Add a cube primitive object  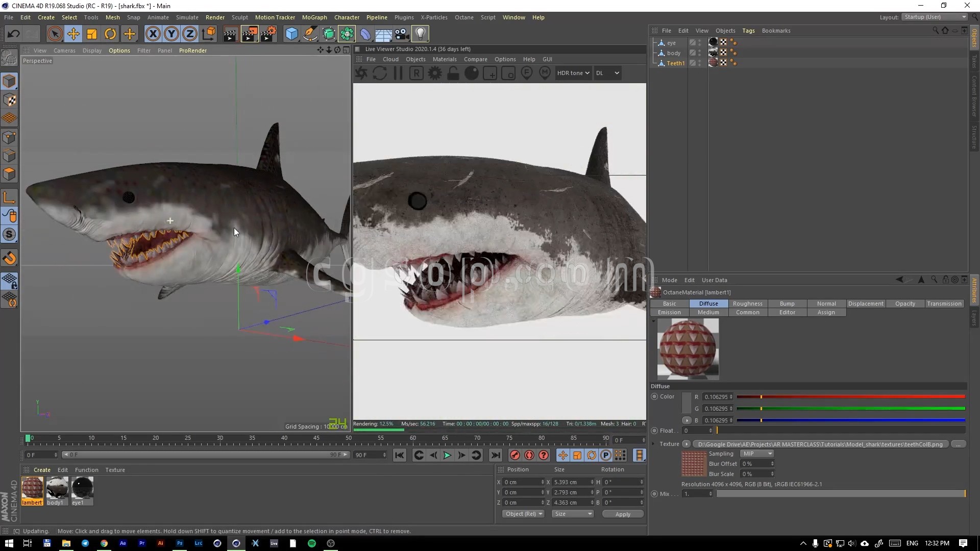coord(291,34)
